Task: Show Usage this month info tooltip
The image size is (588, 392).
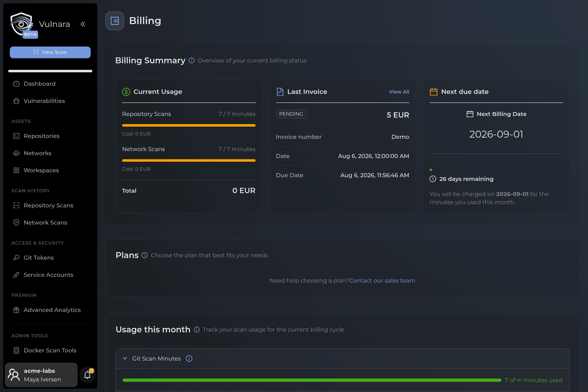Action: (x=197, y=330)
